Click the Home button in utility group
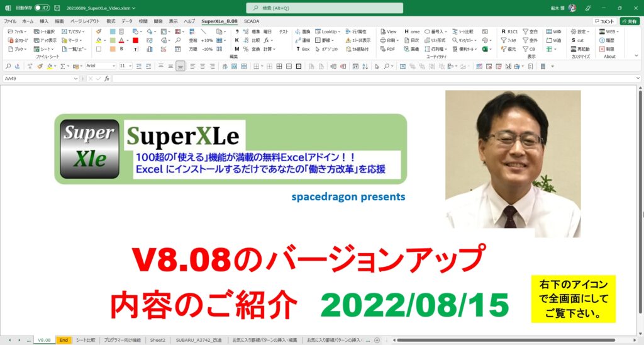644x345 pixels. click(412, 31)
